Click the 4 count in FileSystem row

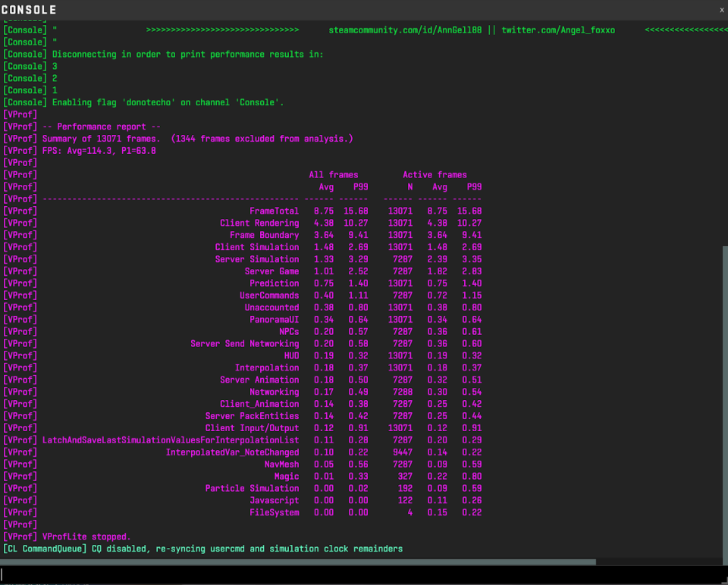click(x=410, y=512)
